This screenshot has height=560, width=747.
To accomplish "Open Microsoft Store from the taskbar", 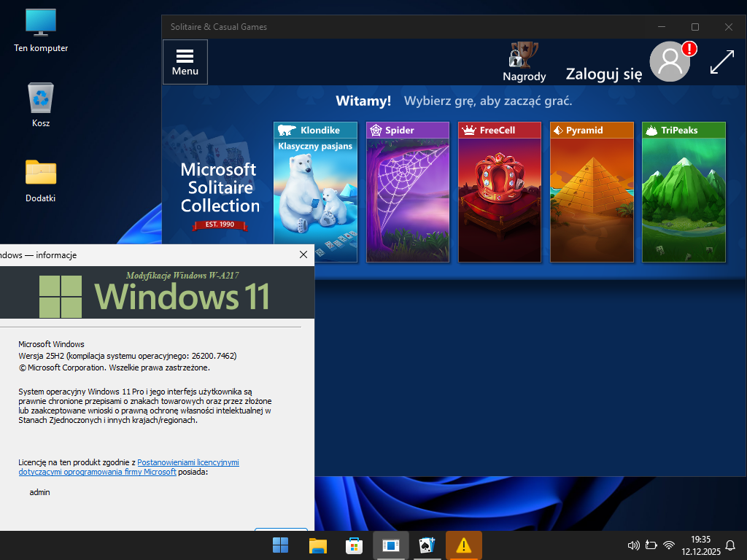I will tap(354, 545).
